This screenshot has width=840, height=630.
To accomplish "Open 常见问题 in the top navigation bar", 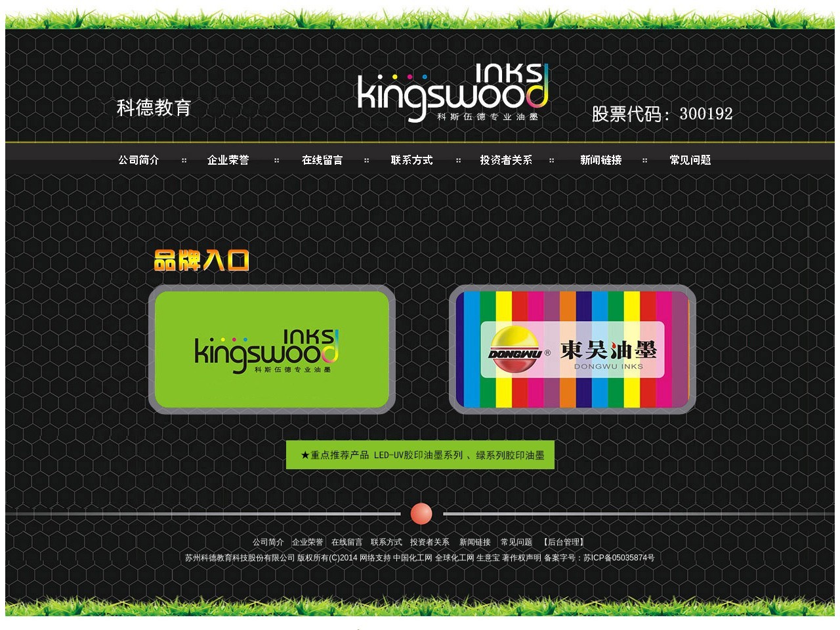I will tap(690, 160).
